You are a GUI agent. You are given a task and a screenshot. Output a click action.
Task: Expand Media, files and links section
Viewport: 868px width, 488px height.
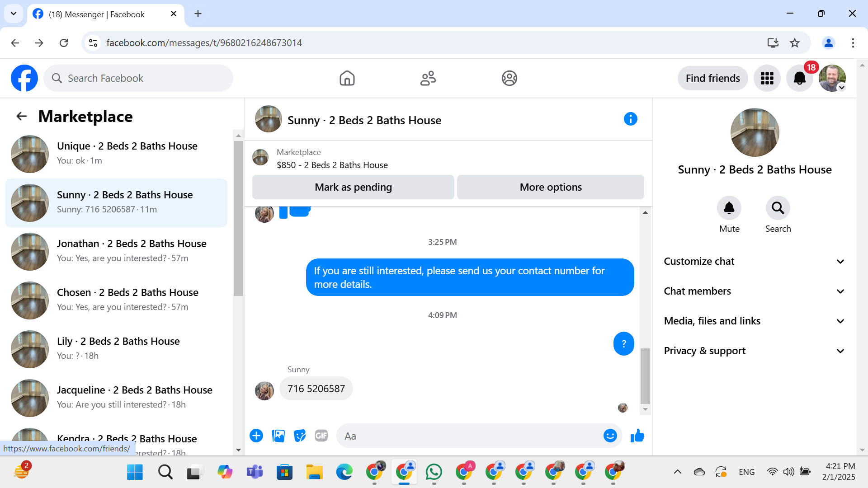754,321
